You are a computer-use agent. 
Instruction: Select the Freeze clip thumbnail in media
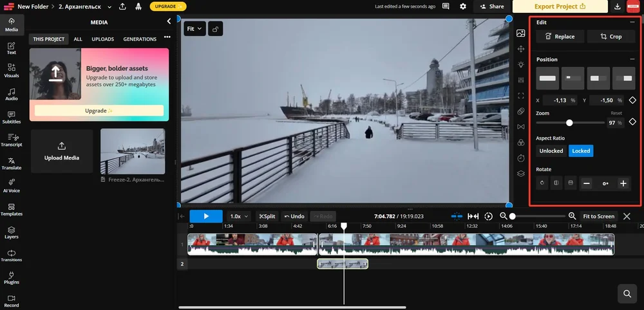(x=133, y=151)
